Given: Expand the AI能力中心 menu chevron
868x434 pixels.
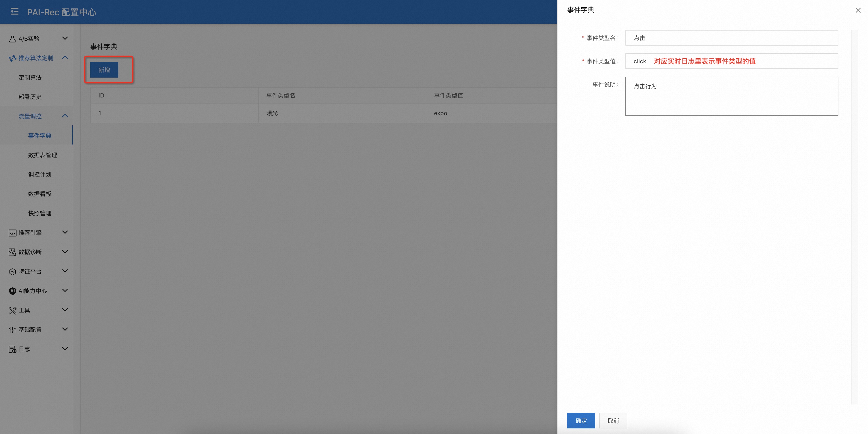Looking at the screenshot, I should pyautogui.click(x=65, y=290).
